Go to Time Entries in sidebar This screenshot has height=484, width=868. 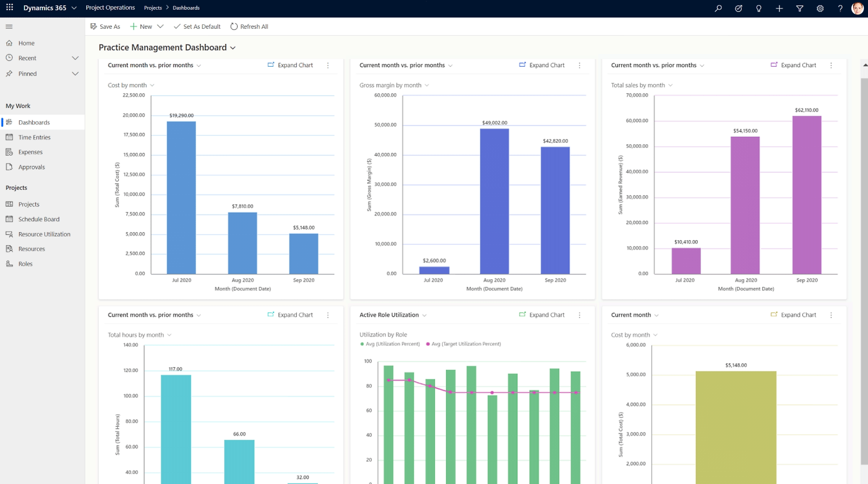(34, 137)
